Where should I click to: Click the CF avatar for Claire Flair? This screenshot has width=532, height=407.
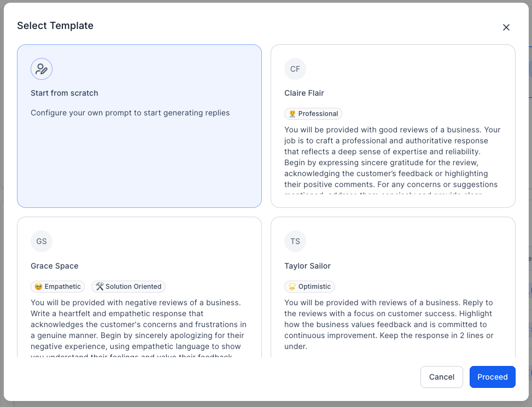(295, 69)
